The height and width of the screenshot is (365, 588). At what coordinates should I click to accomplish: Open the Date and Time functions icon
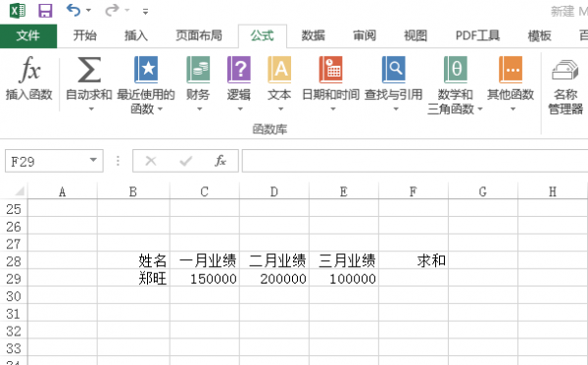(x=331, y=70)
